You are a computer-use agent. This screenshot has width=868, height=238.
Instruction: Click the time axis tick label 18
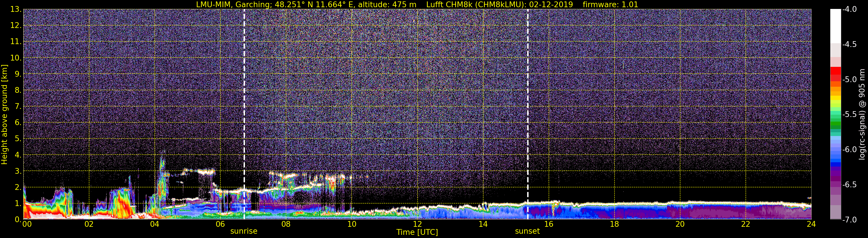(614, 224)
